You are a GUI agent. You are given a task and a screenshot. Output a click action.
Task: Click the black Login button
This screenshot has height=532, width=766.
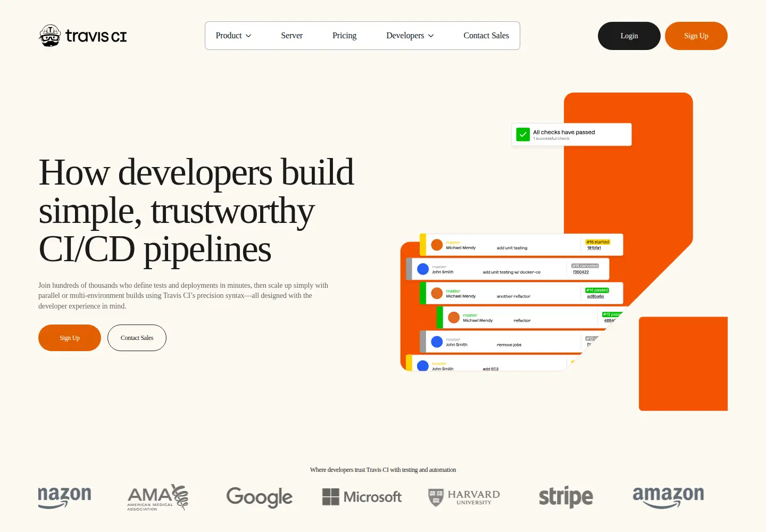coord(629,36)
